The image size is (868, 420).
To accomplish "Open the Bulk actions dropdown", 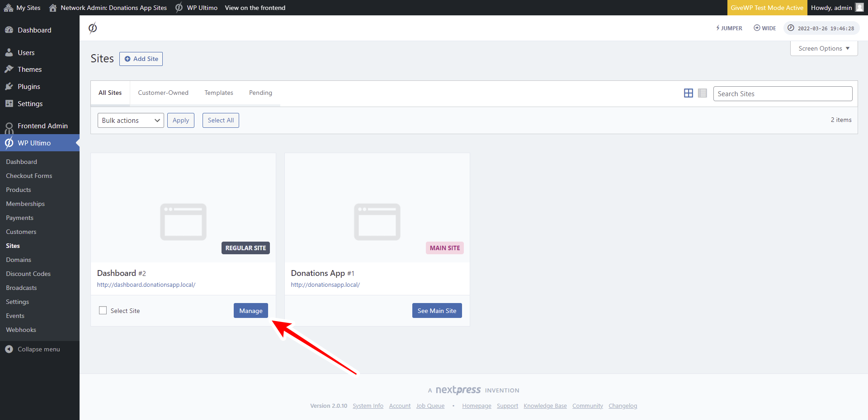I will tap(130, 120).
